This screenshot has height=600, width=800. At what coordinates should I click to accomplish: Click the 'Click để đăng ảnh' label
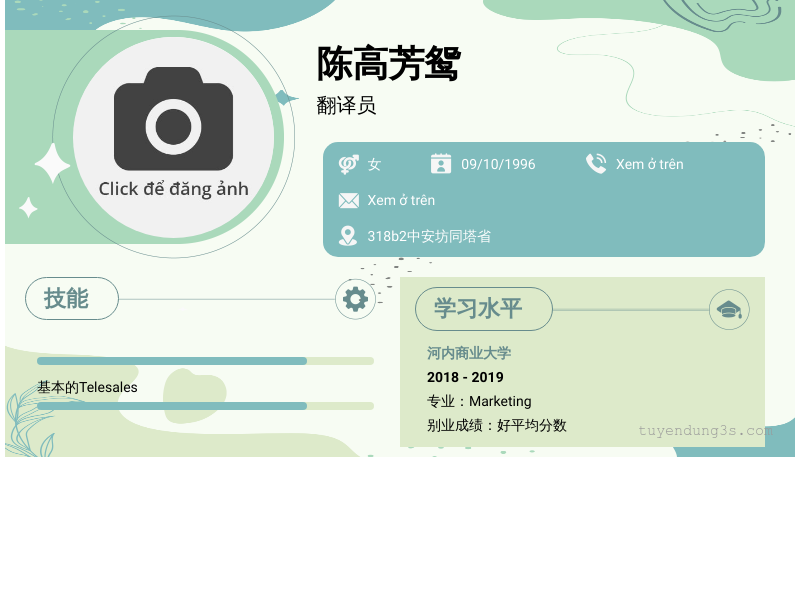point(173,189)
